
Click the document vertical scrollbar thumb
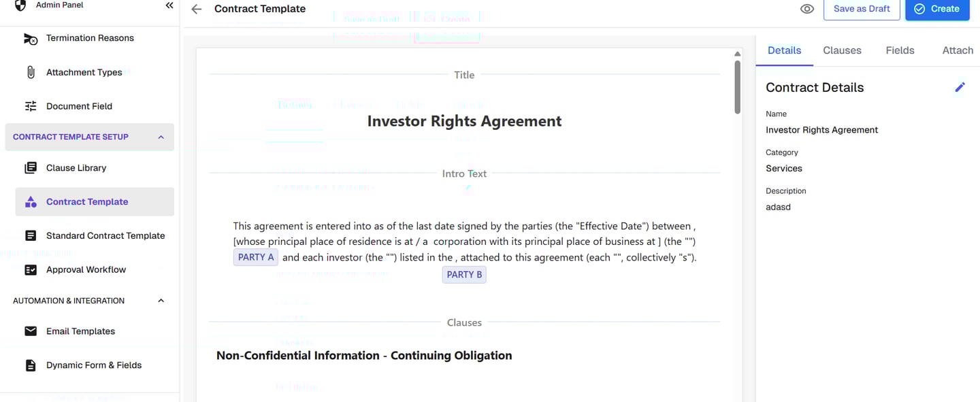click(738, 87)
